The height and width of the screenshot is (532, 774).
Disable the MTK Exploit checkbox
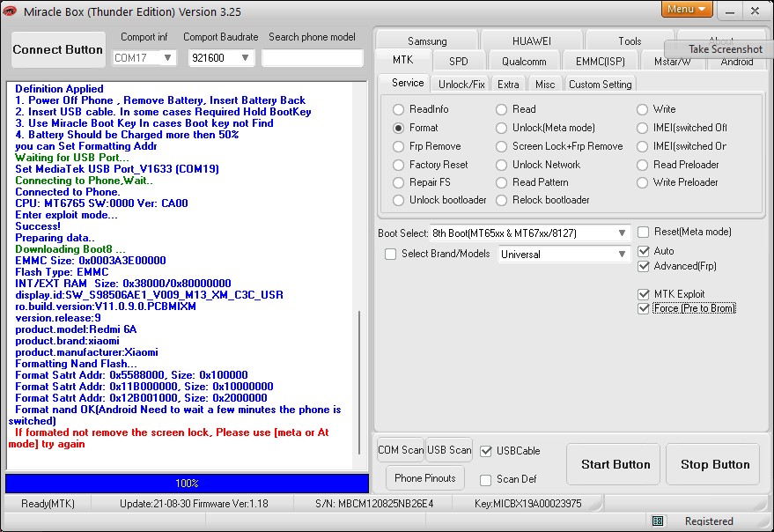click(644, 294)
